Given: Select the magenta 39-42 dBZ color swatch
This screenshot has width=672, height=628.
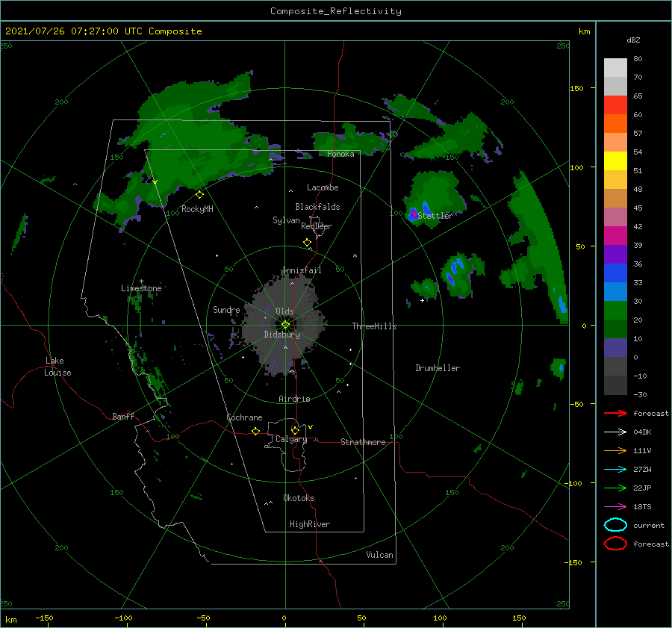Looking at the screenshot, I should point(615,235).
